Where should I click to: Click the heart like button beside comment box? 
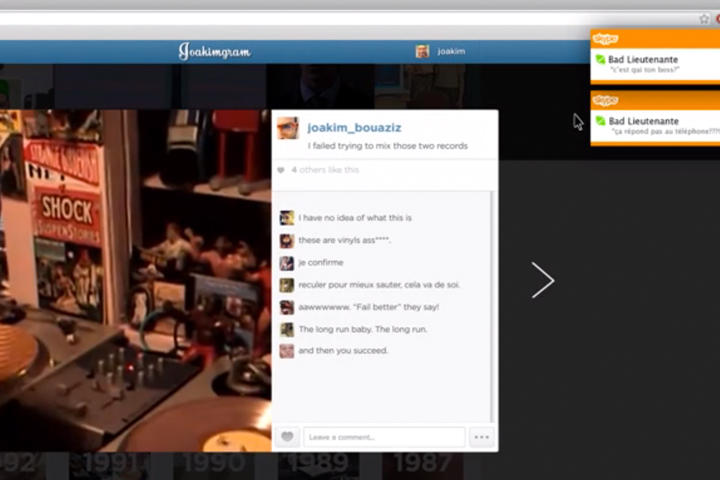[x=287, y=437]
